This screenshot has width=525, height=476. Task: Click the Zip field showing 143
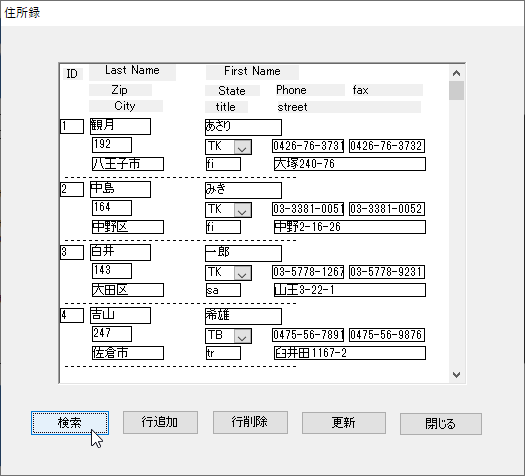(x=112, y=270)
